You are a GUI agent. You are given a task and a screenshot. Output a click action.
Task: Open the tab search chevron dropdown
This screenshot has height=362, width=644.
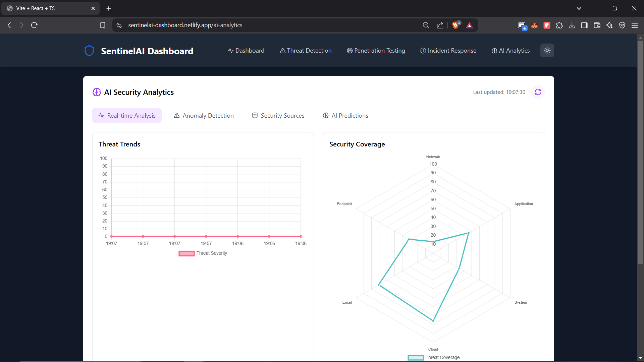[x=579, y=8]
